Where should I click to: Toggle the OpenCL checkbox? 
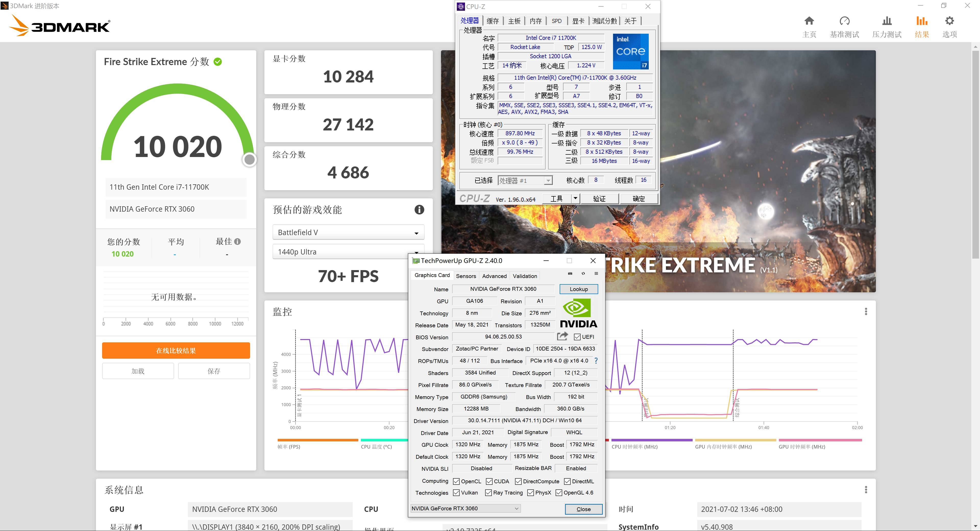pyautogui.click(x=456, y=481)
